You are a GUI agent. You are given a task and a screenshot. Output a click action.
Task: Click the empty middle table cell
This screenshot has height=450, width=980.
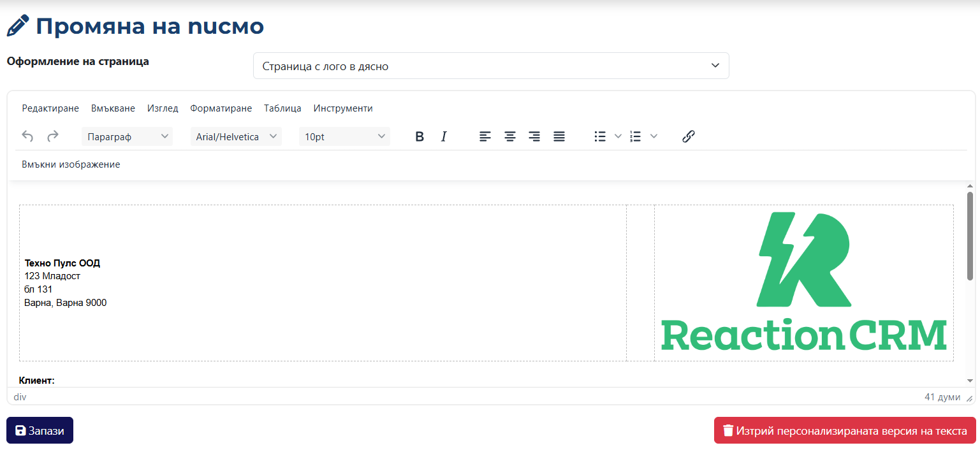pyautogui.click(x=640, y=283)
